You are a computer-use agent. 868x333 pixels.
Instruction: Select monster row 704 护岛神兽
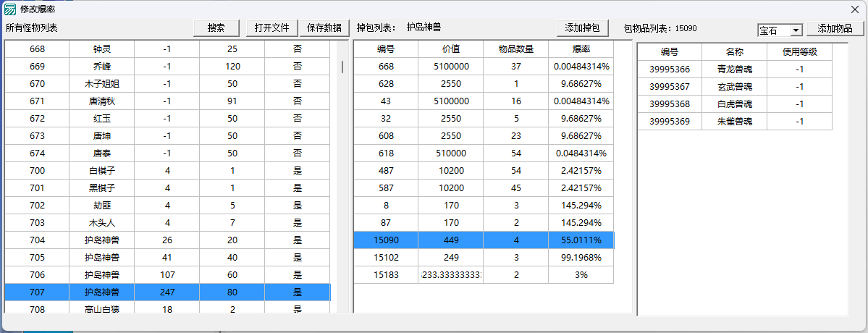pyautogui.click(x=101, y=240)
